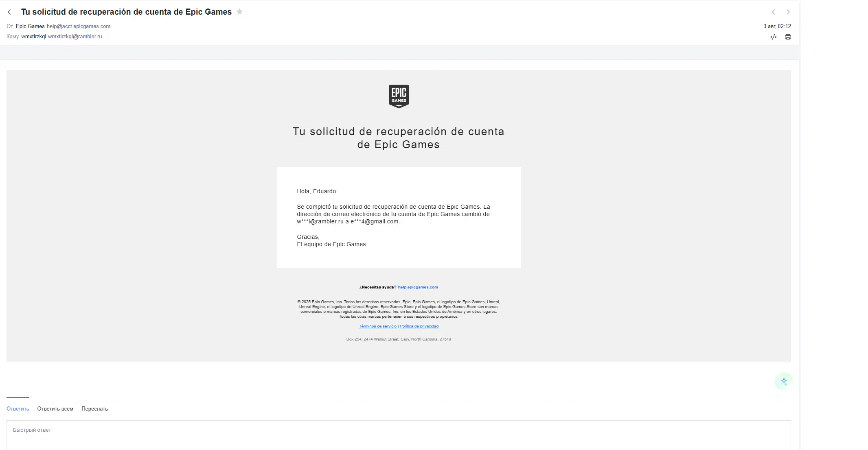Click sender address help@acct.epicgames.com

(x=79, y=26)
